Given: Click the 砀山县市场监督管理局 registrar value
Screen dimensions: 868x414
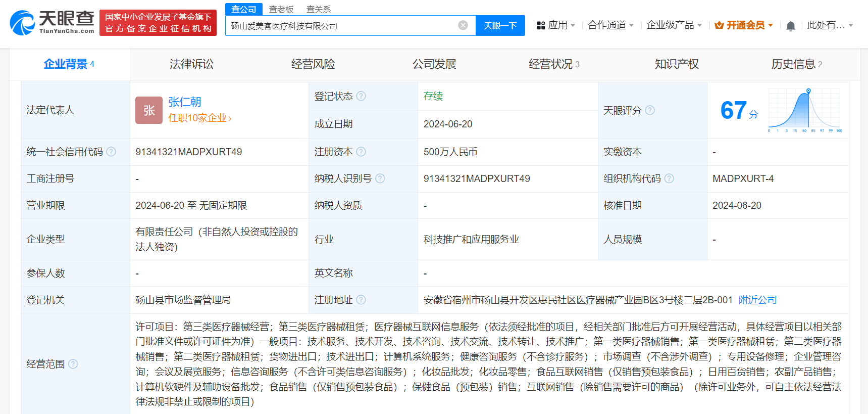Looking at the screenshot, I should pyautogui.click(x=183, y=300).
